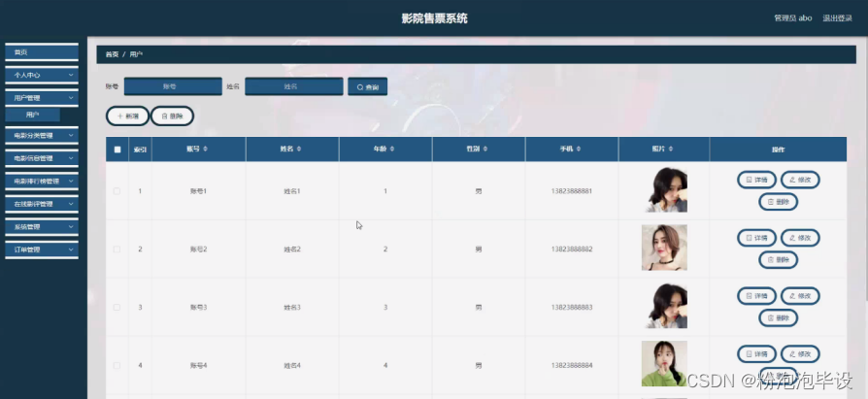Click 修改 for the 账号1 row
868x399 pixels.
click(800, 180)
